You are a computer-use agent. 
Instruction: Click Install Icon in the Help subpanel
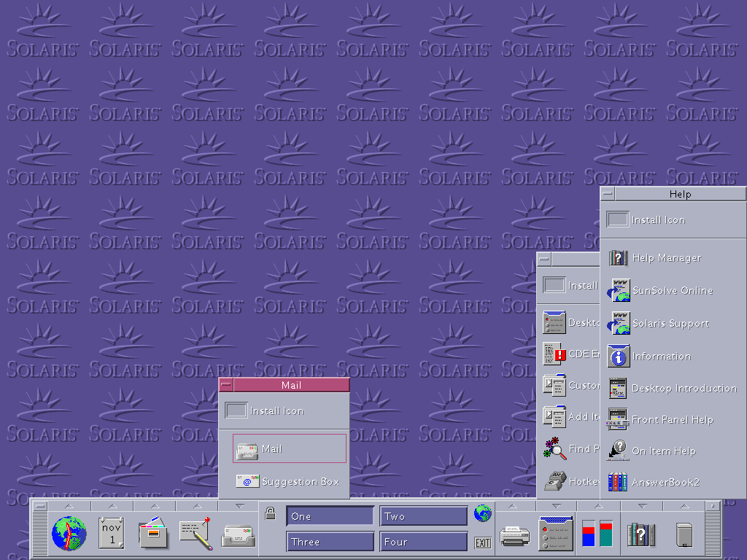(x=646, y=219)
